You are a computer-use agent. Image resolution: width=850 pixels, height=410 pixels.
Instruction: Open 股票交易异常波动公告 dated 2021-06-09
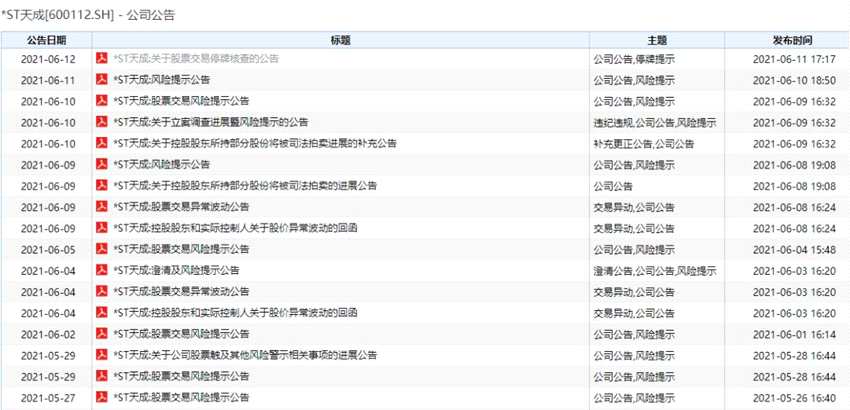[181, 207]
